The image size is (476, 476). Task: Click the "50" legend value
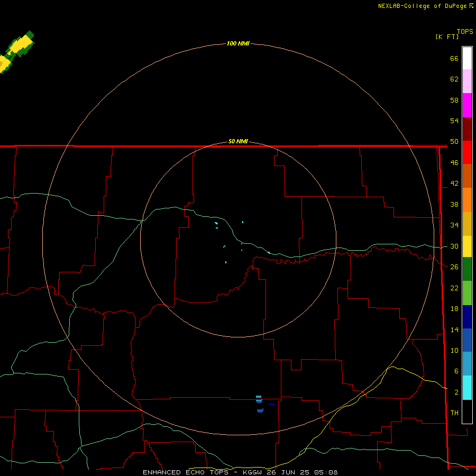pyautogui.click(x=454, y=142)
